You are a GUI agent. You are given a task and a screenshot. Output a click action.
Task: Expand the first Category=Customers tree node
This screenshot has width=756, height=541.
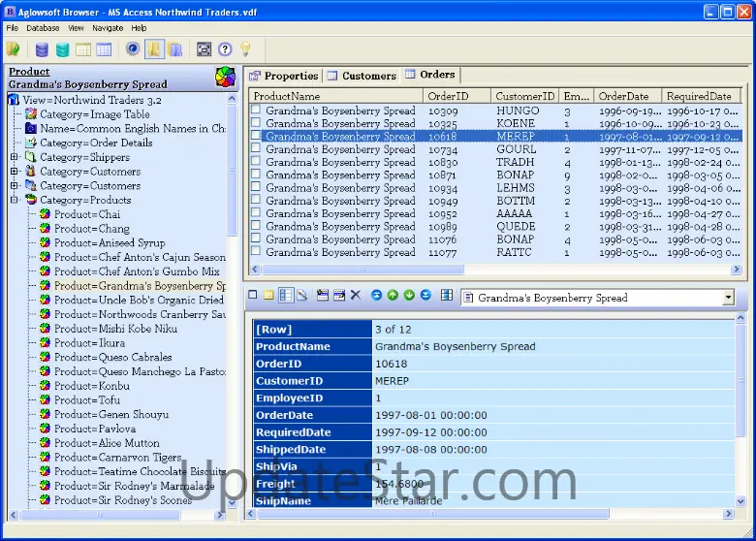(14, 171)
